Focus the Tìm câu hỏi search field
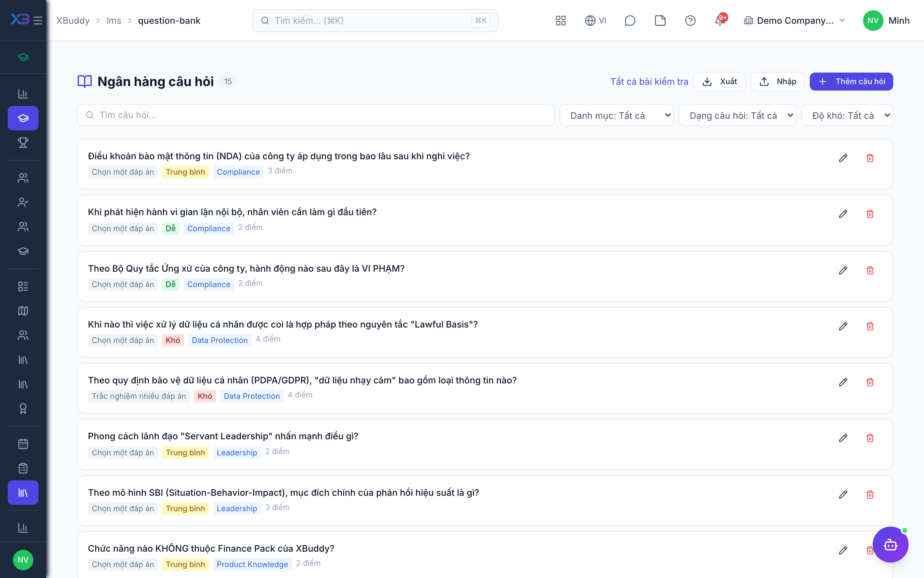Image resolution: width=924 pixels, height=578 pixels. 315,115
